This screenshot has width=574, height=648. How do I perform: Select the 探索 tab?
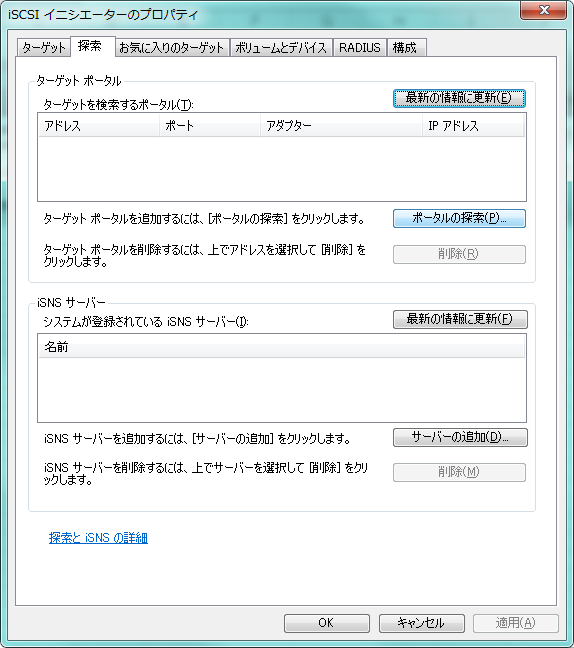coord(92,46)
